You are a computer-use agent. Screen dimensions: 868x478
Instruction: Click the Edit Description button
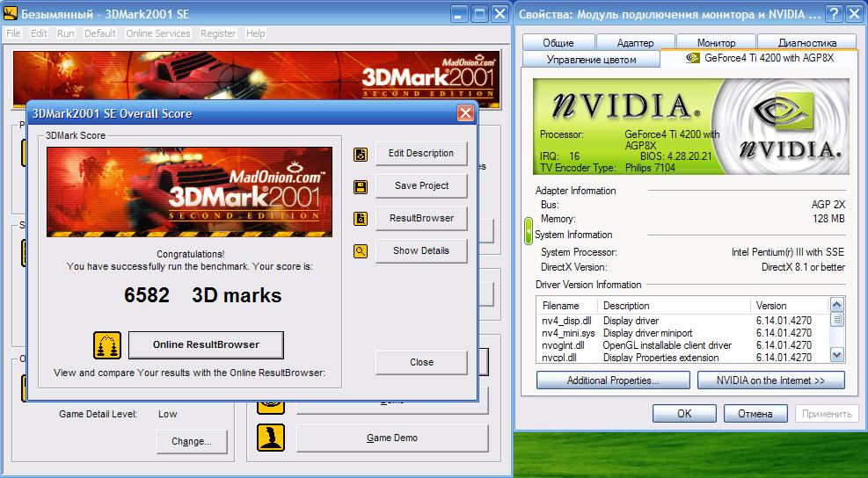(421, 153)
